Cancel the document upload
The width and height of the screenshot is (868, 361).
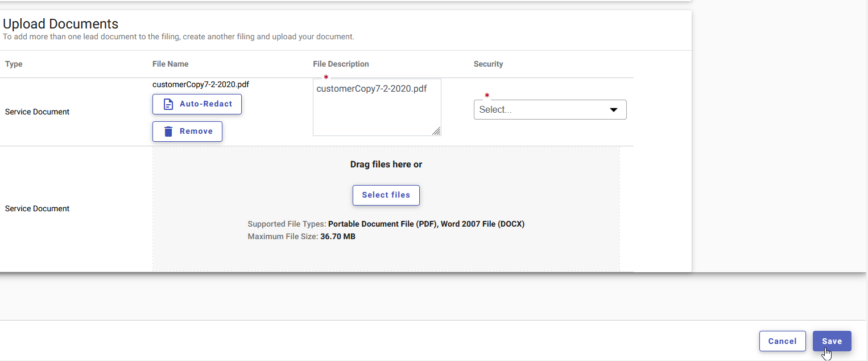pos(782,341)
